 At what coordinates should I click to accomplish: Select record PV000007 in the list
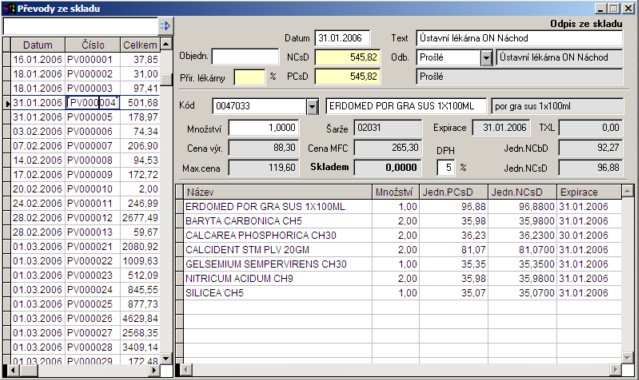coord(85,146)
